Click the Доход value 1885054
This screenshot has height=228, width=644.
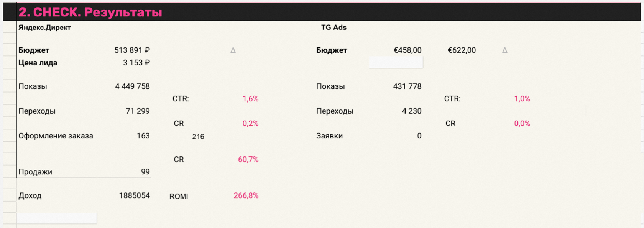(x=134, y=195)
